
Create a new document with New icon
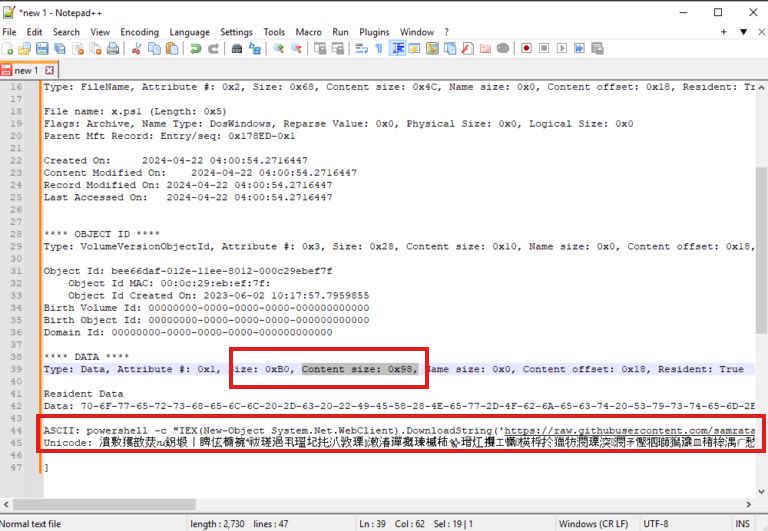[x=8, y=48]
